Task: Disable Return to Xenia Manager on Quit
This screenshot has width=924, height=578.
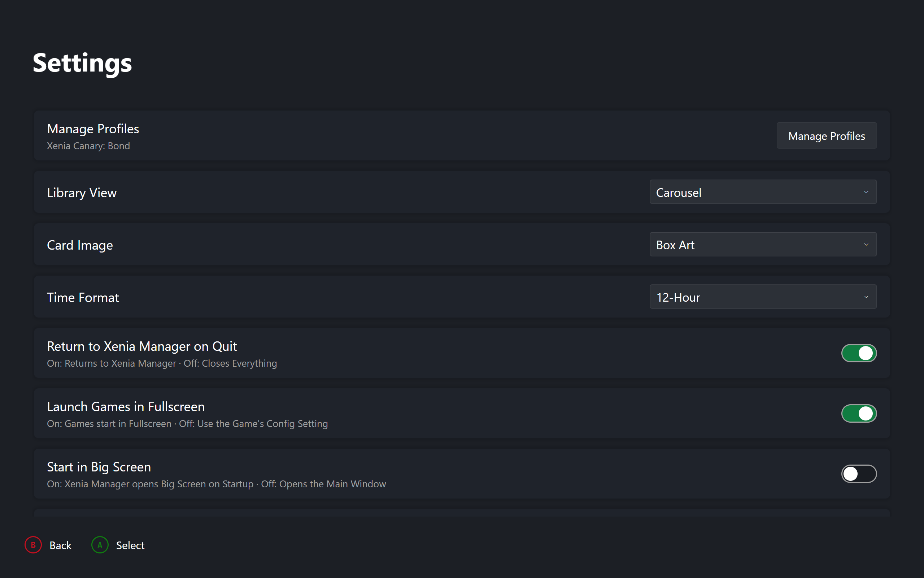Action: pos(859,353)
